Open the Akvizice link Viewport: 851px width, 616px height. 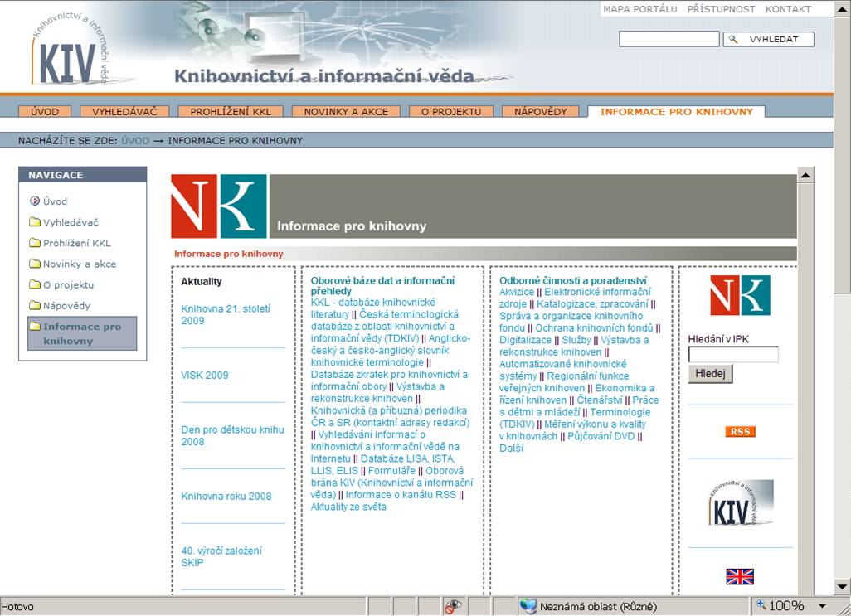click(x=517, y=292)
